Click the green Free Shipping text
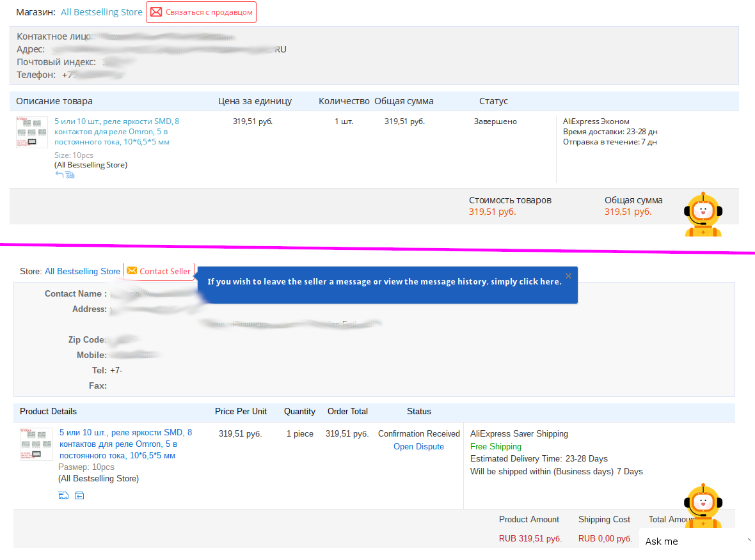 [x=495, y=446]
